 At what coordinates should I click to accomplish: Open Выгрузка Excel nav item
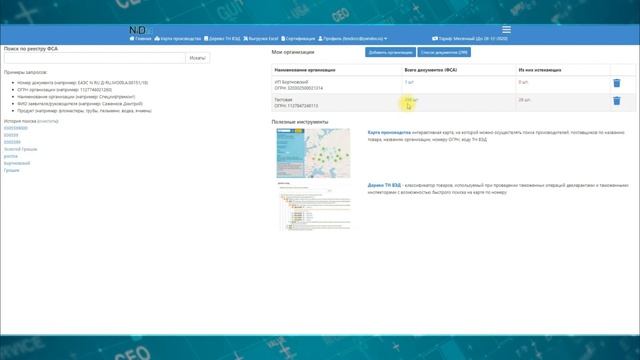pyautogui.click(x=260, y=38)
